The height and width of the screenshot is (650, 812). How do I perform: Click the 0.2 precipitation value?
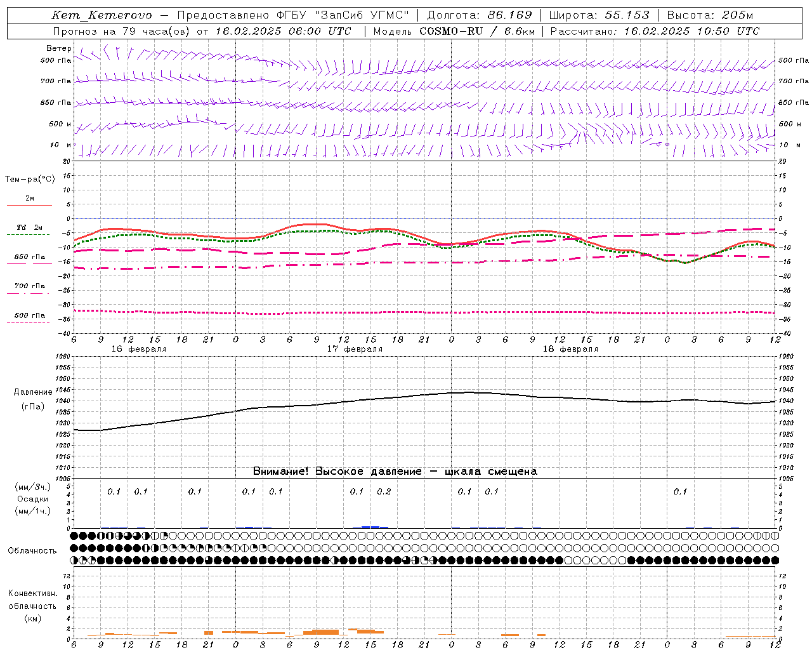pos(384,491)
